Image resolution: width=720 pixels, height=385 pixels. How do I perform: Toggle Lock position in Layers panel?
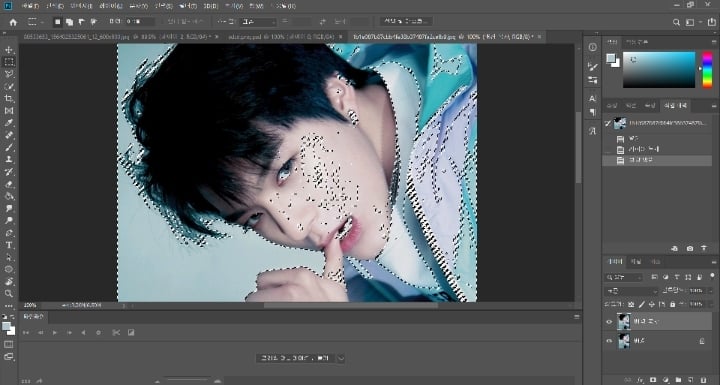point(652,304)
